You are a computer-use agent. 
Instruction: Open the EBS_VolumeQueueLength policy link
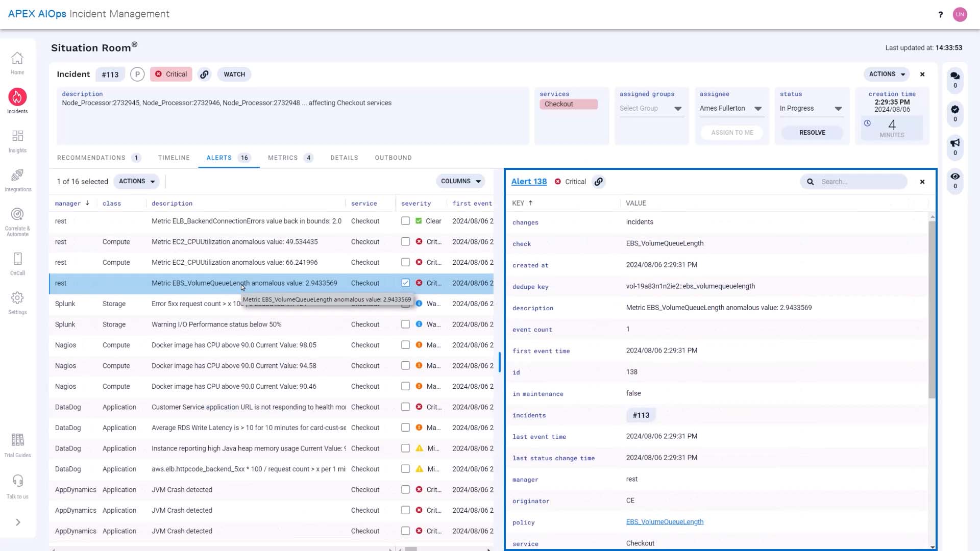(665, 522)
